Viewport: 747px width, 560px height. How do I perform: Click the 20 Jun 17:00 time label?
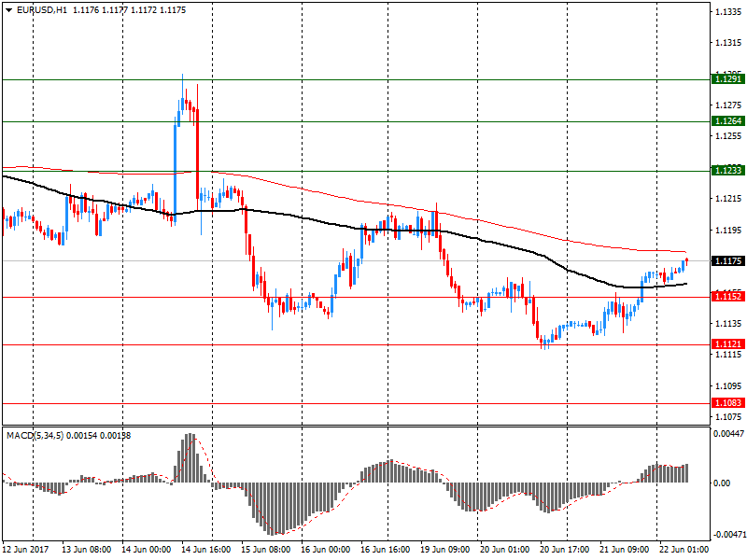[x=564, y=549]
